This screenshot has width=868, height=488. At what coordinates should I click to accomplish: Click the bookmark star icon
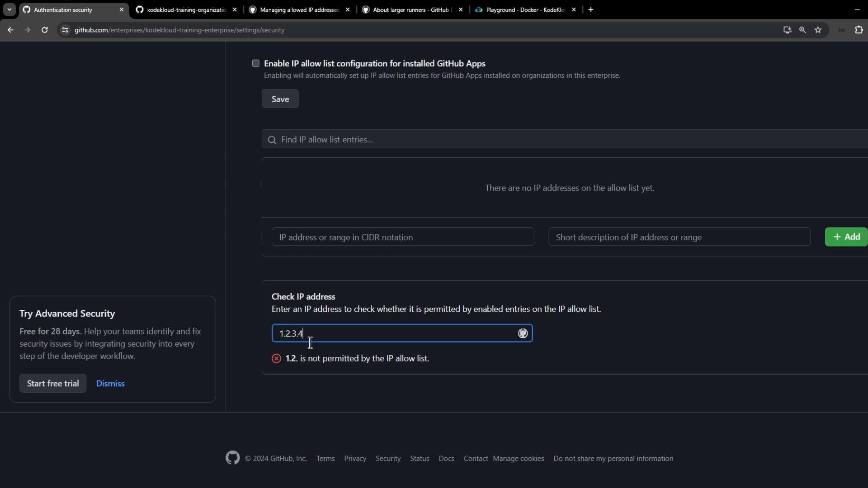point(818,30)
